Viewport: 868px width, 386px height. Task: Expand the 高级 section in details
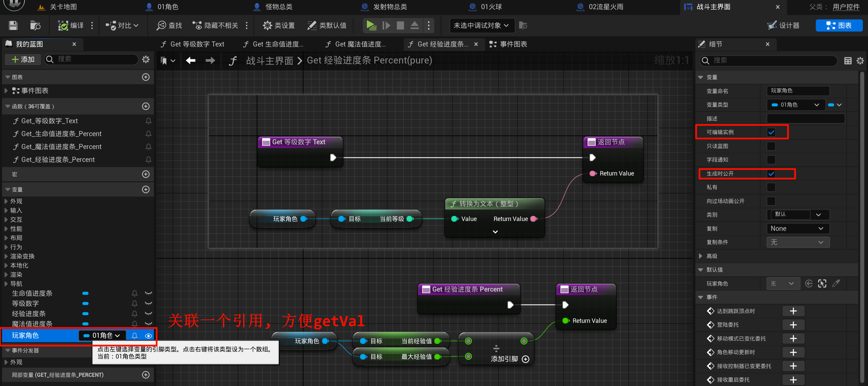pos(701,256)
